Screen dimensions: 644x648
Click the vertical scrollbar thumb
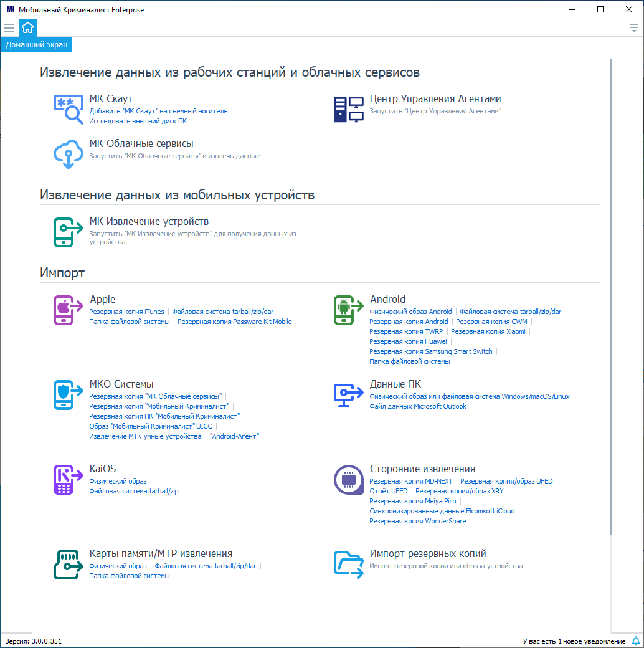point(610,297)
